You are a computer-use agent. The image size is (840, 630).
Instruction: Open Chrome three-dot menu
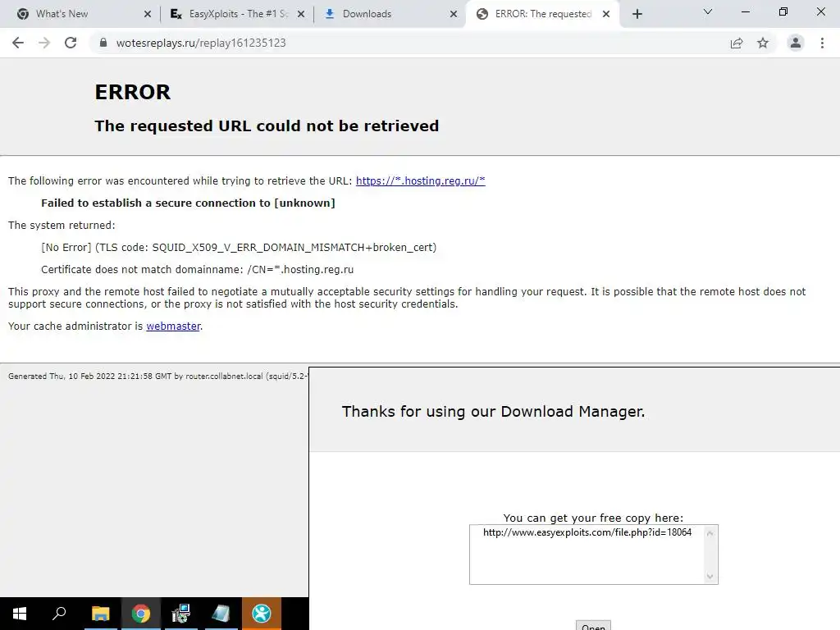point(822,43)
